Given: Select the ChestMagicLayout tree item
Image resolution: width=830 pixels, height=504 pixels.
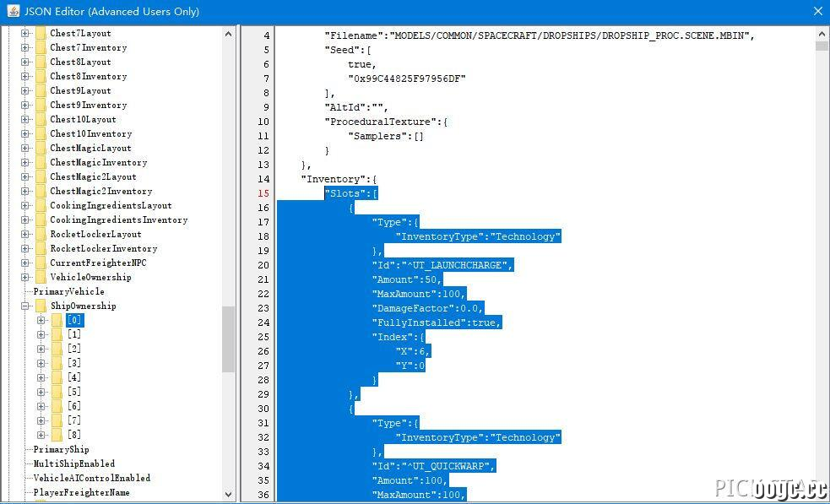Looking at the screenshot, I should click(90, 149).
